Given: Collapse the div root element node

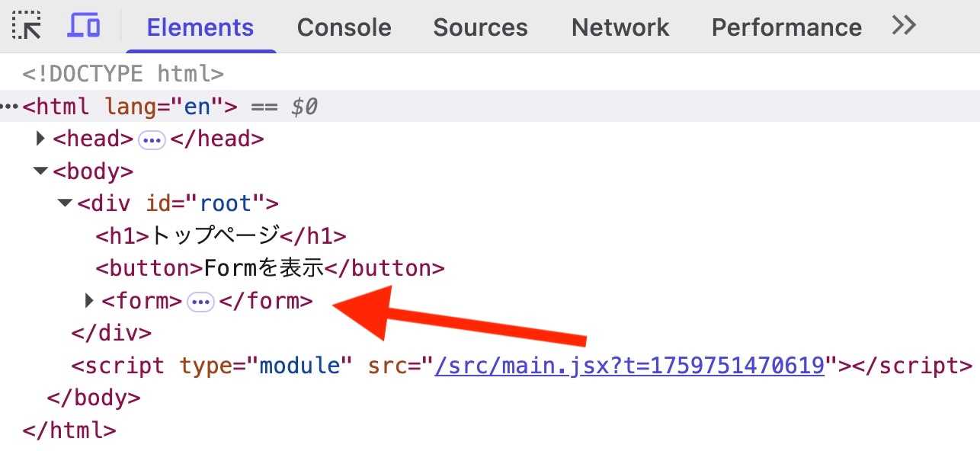Looking at the screenshot, I should coord(66,203).
